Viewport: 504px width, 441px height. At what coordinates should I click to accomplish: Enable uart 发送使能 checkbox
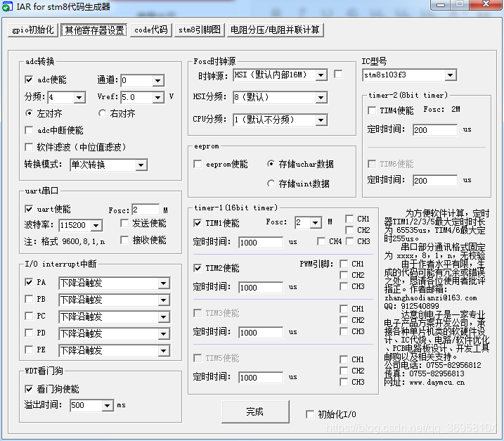124,223
